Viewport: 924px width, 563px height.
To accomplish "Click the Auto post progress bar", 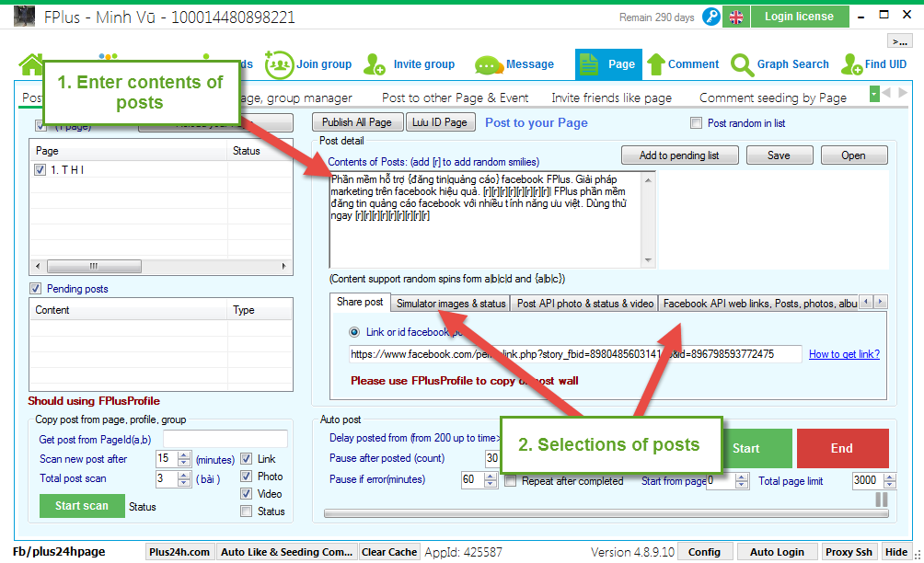I will coord(606,513).
